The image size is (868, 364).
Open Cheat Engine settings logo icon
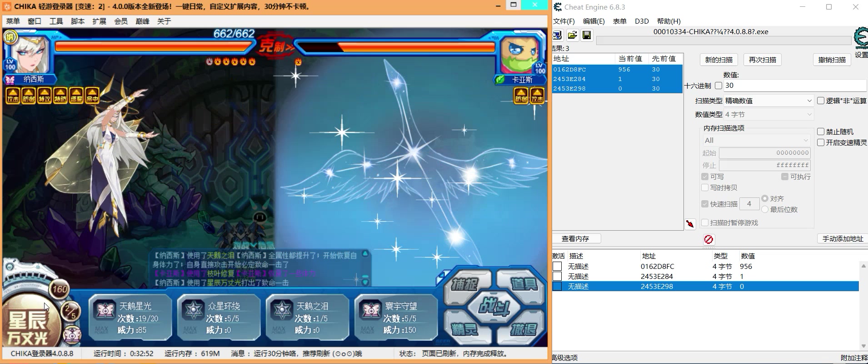coord(861,39)
